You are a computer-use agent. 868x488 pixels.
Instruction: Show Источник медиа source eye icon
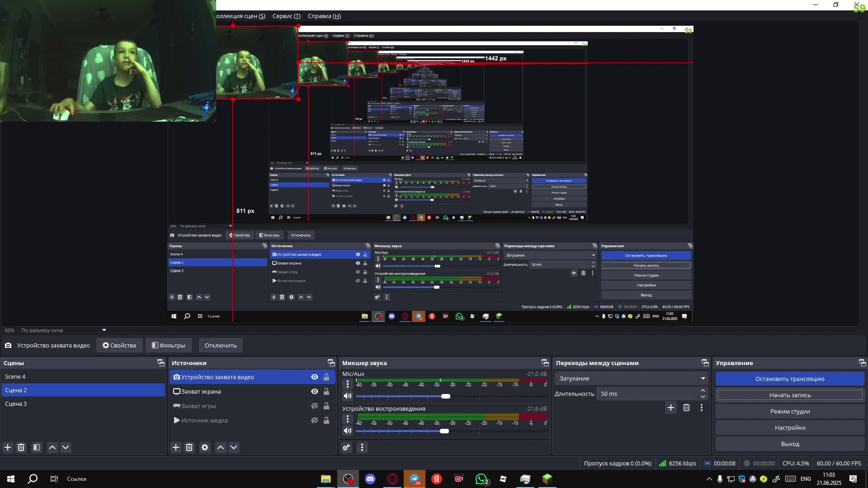point(315,420)
